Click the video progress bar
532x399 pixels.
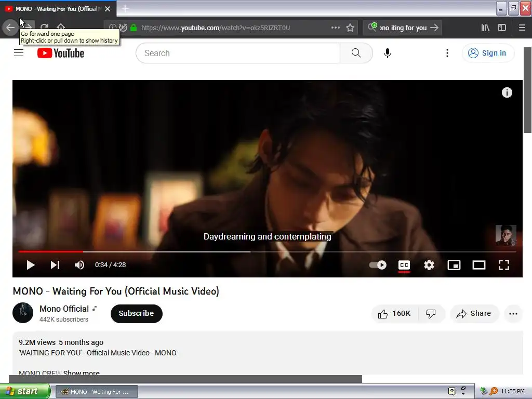pyautogui.click(x=268, y=252)
